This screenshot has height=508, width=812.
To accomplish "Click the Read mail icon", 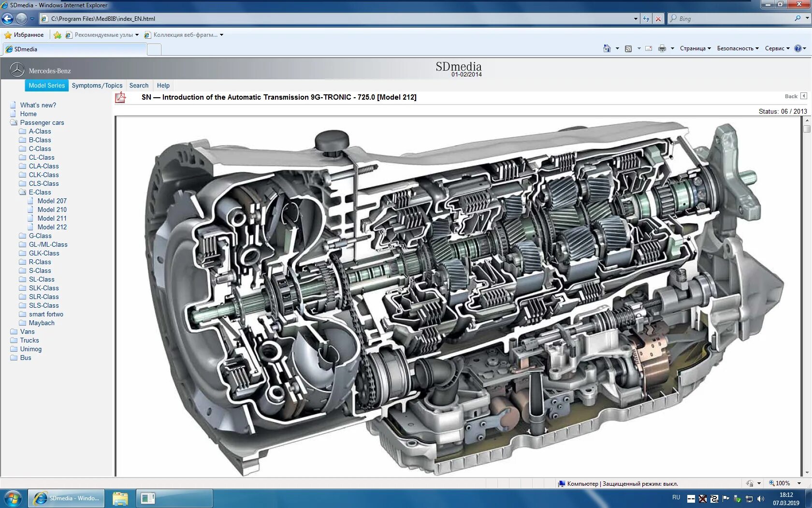I will point(649,48).
